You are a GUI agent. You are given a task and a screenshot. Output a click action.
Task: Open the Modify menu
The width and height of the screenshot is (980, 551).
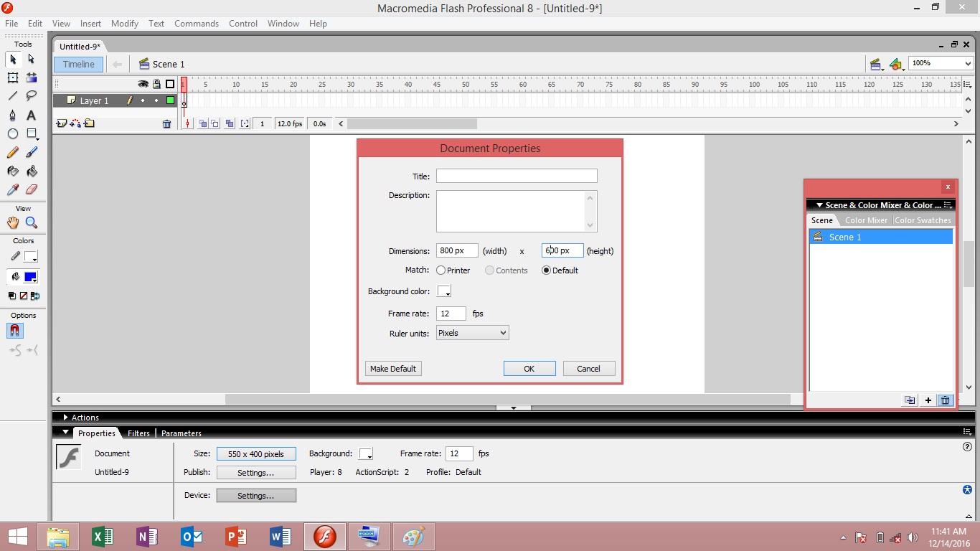124,23
